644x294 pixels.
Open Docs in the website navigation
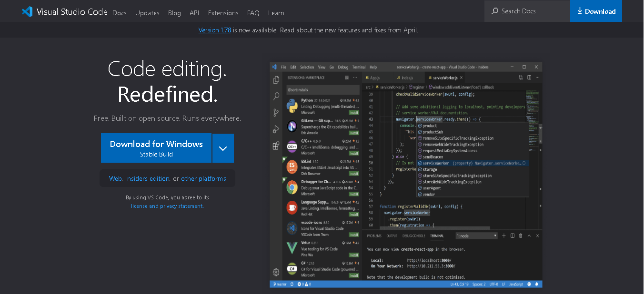click(x=120, y=13)
